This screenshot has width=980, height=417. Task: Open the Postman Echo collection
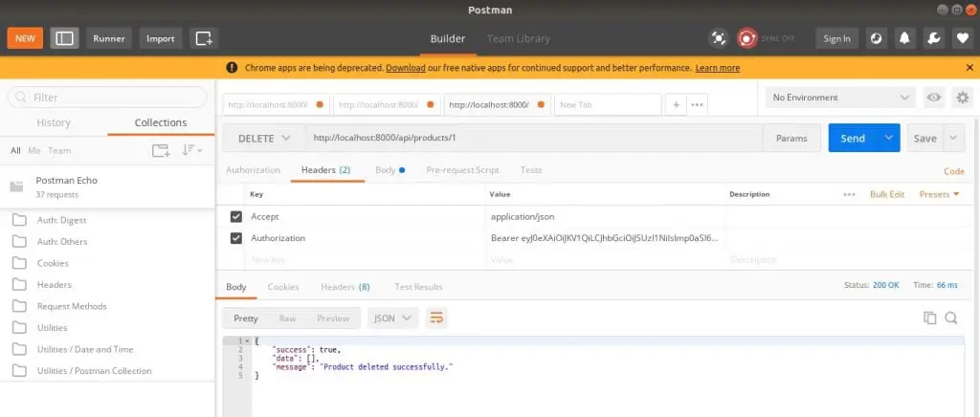click(107, 187)
